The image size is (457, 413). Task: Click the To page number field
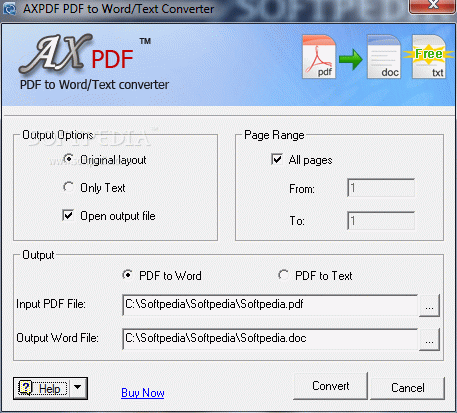coord(381,220)
